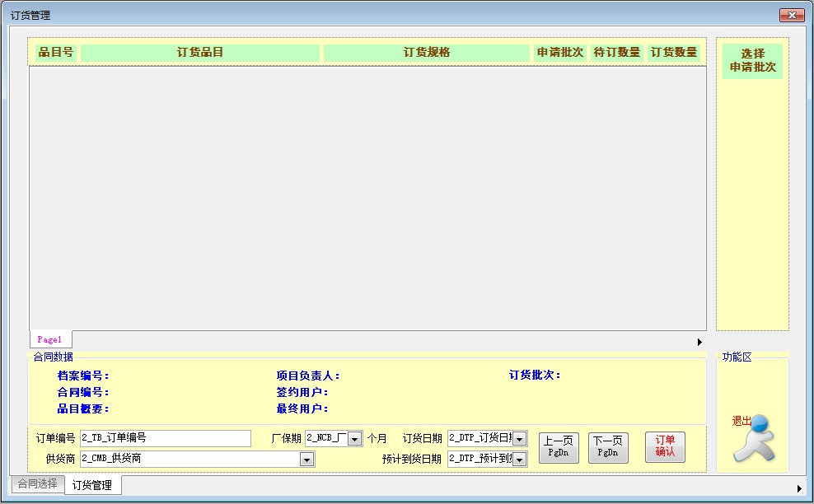814x504 pixels.
Task: Open the 订货日期 date dropdown
Action: [520, 438]
